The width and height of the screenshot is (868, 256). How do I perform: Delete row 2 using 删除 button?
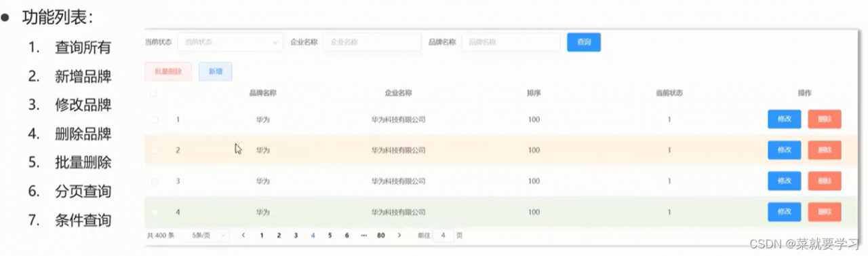(825, 150)
